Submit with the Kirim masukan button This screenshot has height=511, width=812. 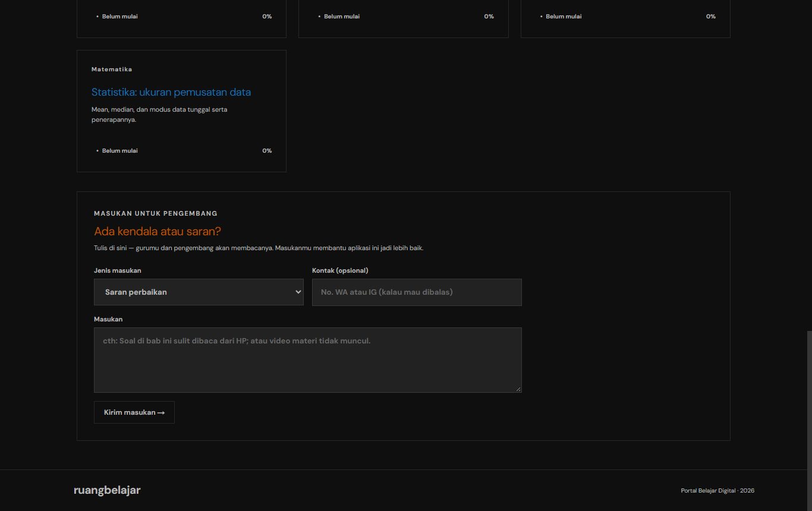(x=134, y=412)
